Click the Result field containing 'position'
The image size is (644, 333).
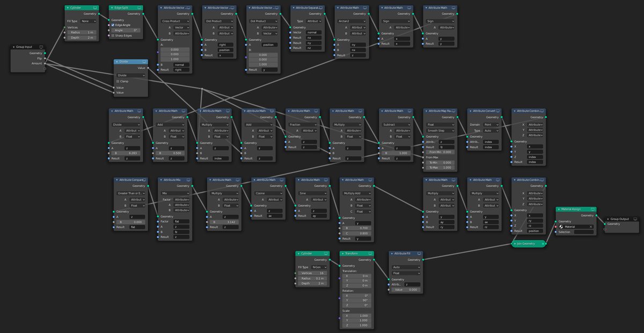point(536,231)
